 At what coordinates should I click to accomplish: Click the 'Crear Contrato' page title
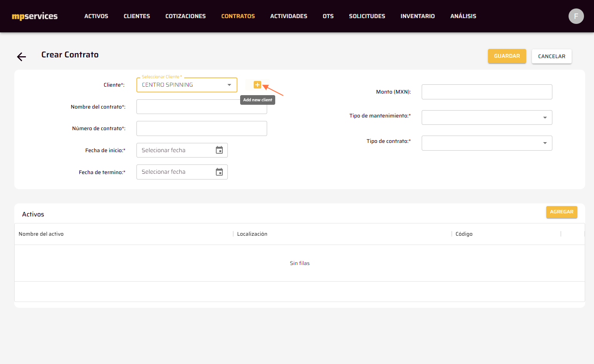[70, 55]
